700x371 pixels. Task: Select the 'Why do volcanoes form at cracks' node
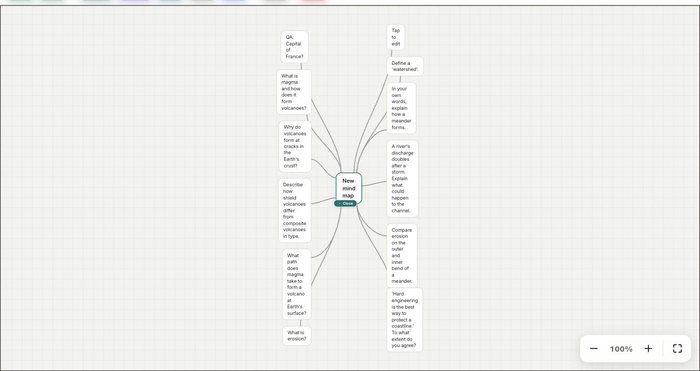point(295,146)
